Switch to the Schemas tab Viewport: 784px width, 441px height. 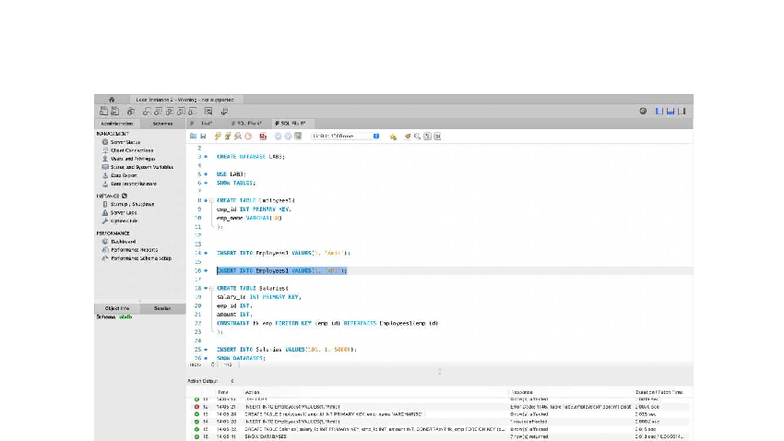coord(162,124)
